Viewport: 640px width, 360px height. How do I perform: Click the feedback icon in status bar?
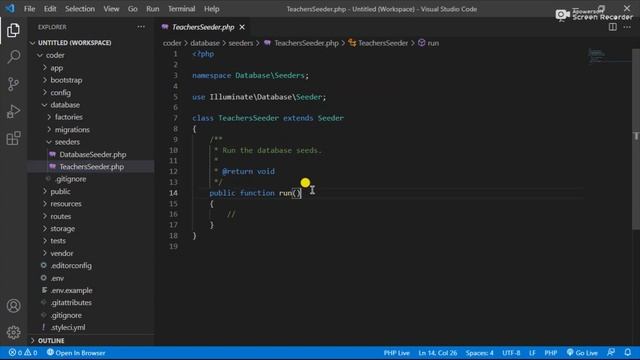(611, 352)
